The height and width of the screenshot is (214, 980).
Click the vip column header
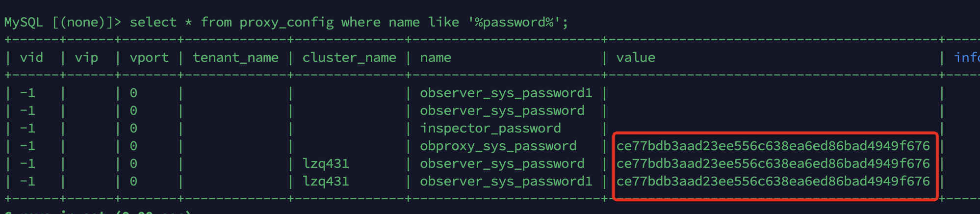click(x=86, y=58)
